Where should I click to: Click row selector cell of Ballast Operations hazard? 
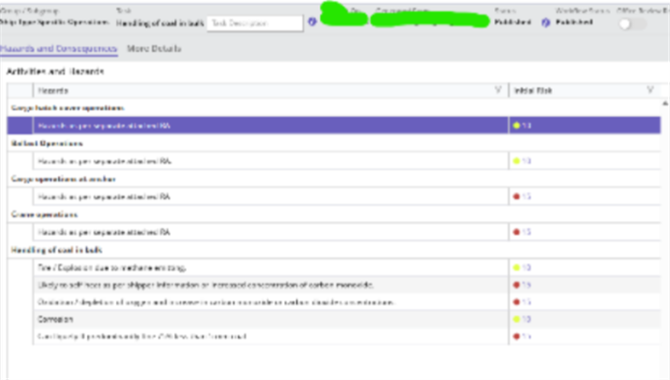coord(20,161)
